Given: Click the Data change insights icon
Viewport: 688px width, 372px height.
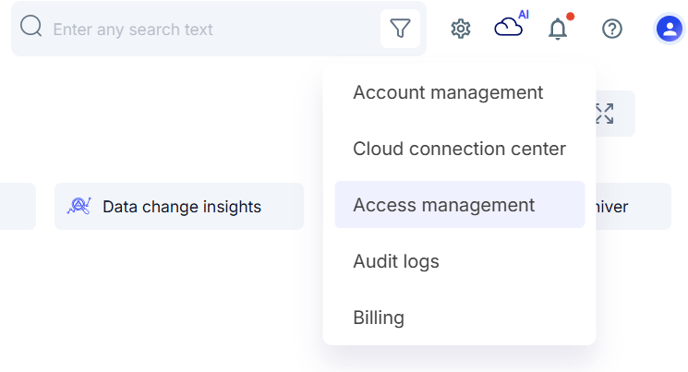Looking at the screenshot, I should [79, 206].
